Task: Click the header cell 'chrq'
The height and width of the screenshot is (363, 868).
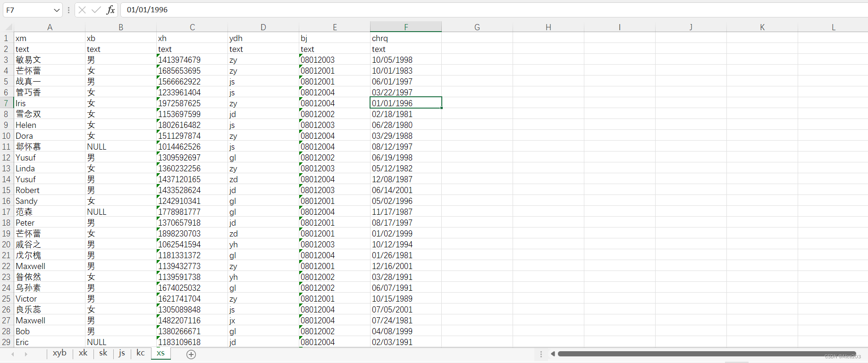Action: tap(406, 38)
